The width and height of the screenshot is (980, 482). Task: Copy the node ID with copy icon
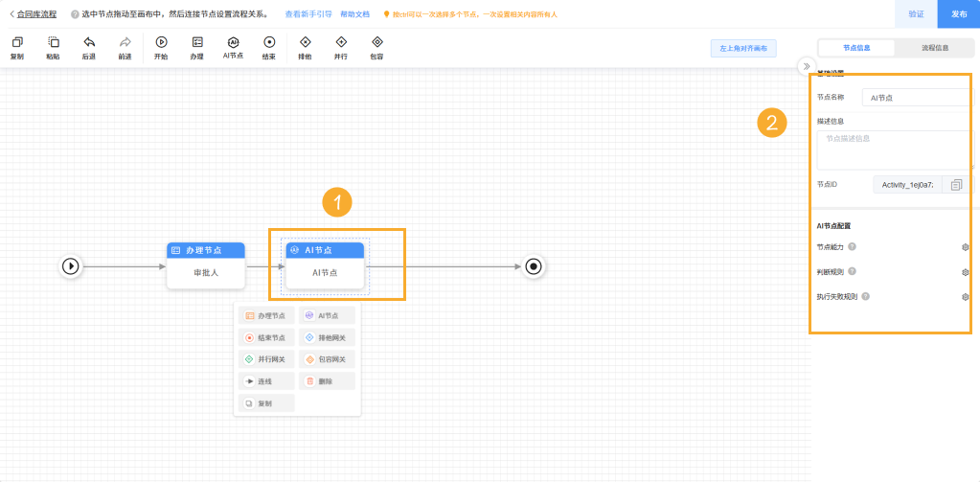pyautogui.click(x=956, y=184)
